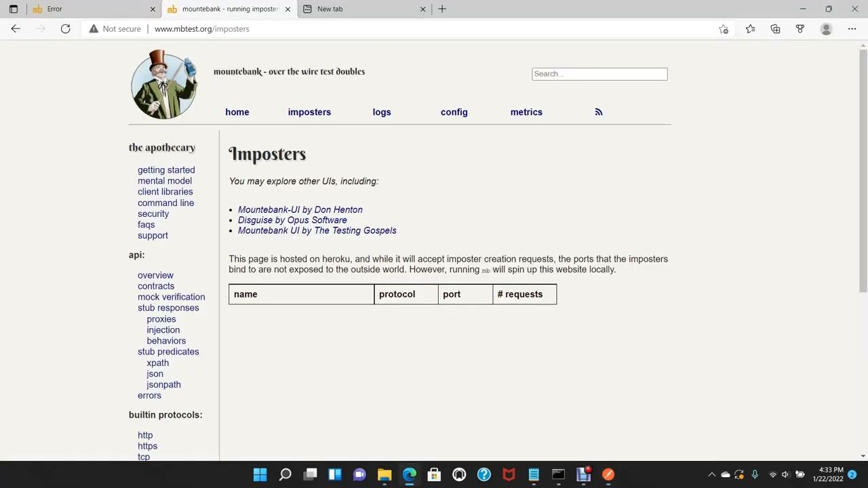Open a new tab with plus icon
Screen dimensions: 868x488
(x=442, y=9)
